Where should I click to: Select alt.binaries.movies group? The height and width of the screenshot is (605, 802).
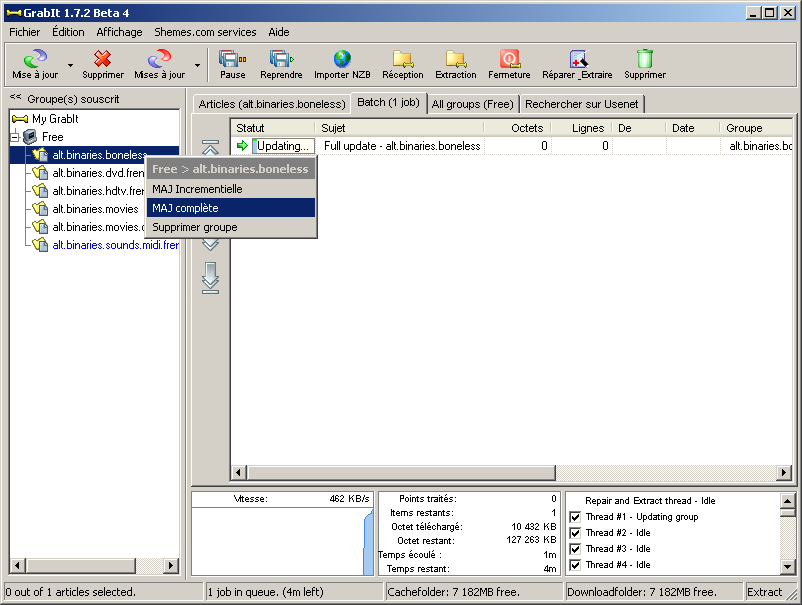point(95,209)
